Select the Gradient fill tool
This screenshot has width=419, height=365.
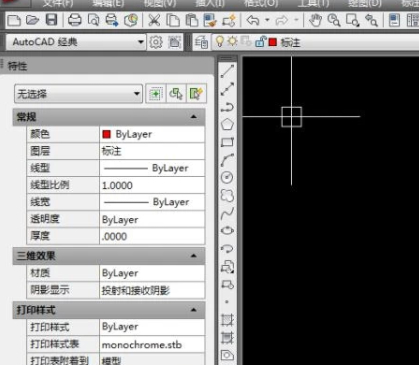(227, 338)
